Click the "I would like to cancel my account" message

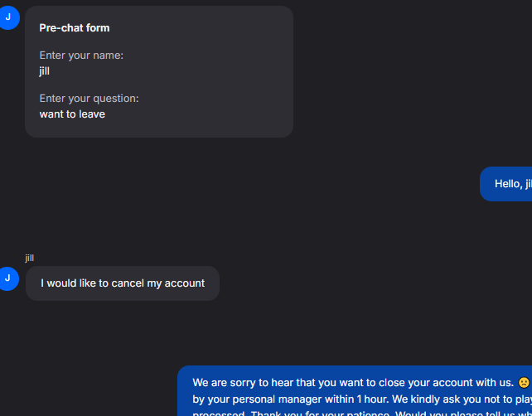pyautogui.click(x=123, y=283)
